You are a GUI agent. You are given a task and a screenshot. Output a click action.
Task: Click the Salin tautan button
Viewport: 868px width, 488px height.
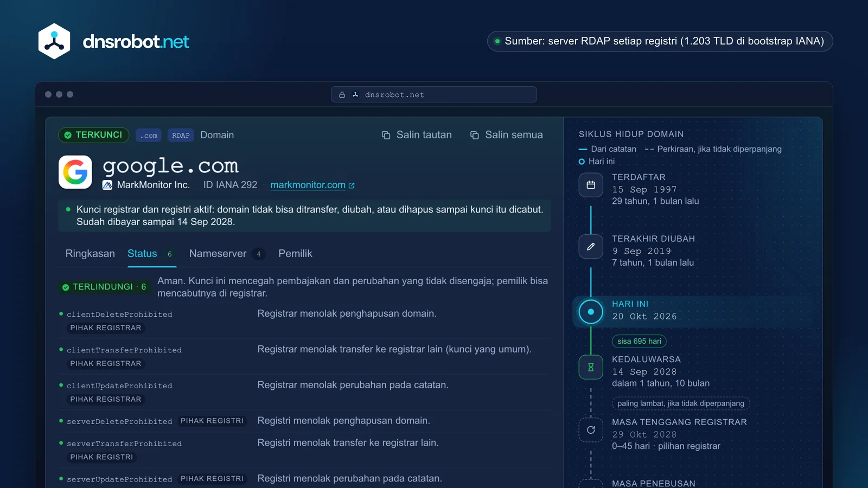point(417,135)
